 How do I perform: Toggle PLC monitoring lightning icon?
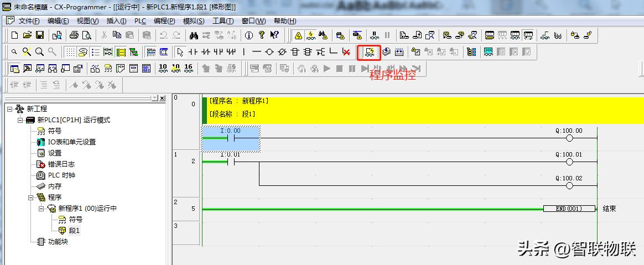click(311, 35)
